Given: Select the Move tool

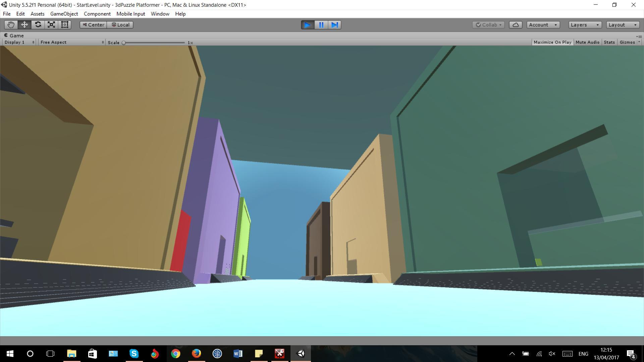Looking at the screenshot, I should [x=24, y=25].
